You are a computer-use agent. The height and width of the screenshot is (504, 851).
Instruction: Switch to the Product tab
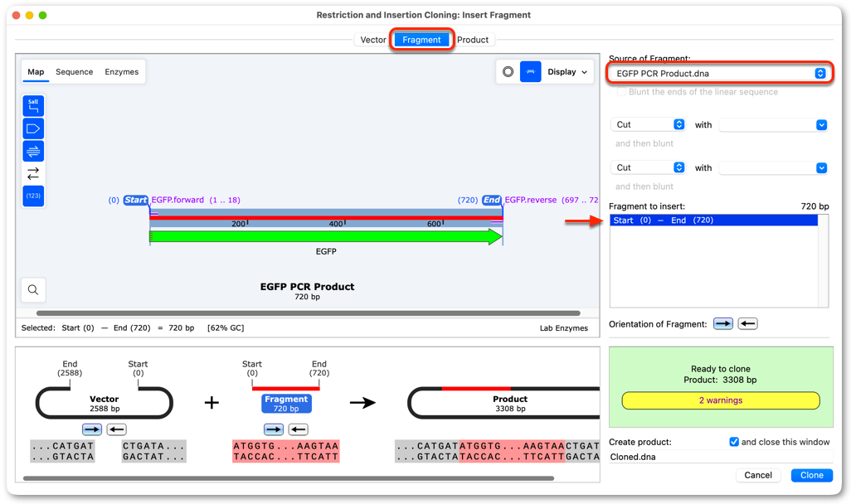473,40
